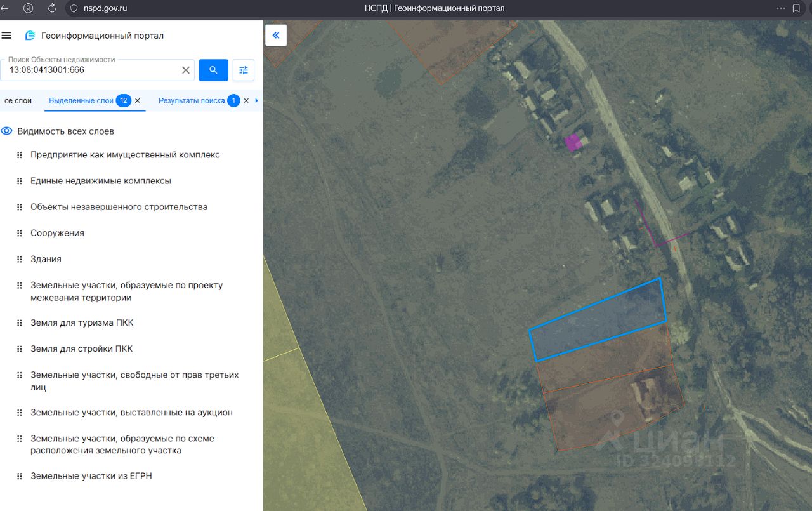Viewport: 812px width, 511px height.
Task: Select layer свободные от прав третьих лиц
Action: click(x=134, y=381)
